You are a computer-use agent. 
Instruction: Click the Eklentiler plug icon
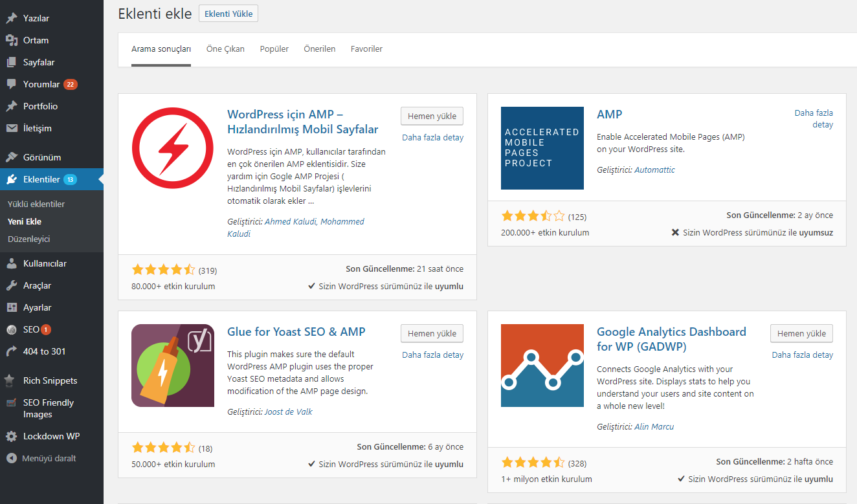coord(12,179)
